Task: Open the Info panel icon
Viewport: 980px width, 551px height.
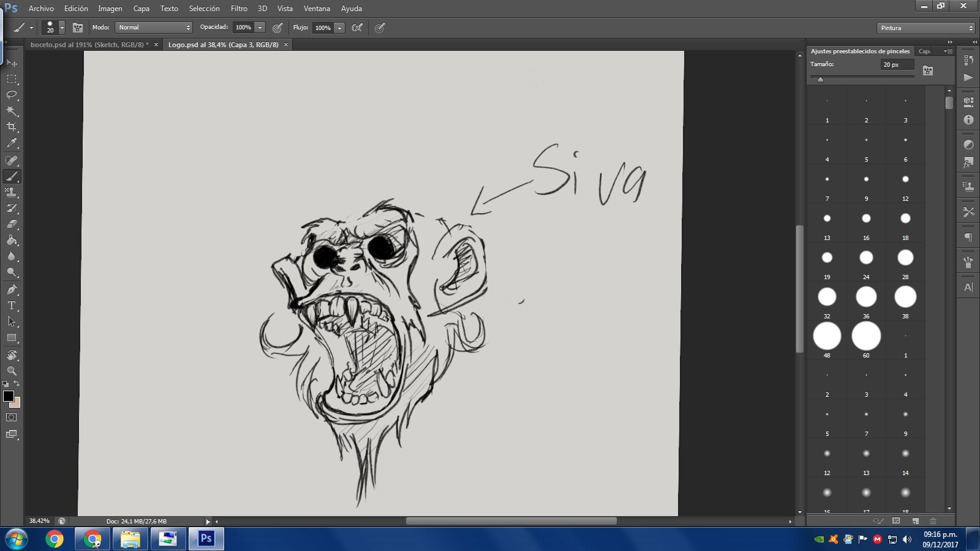Action: click(968, 120)
